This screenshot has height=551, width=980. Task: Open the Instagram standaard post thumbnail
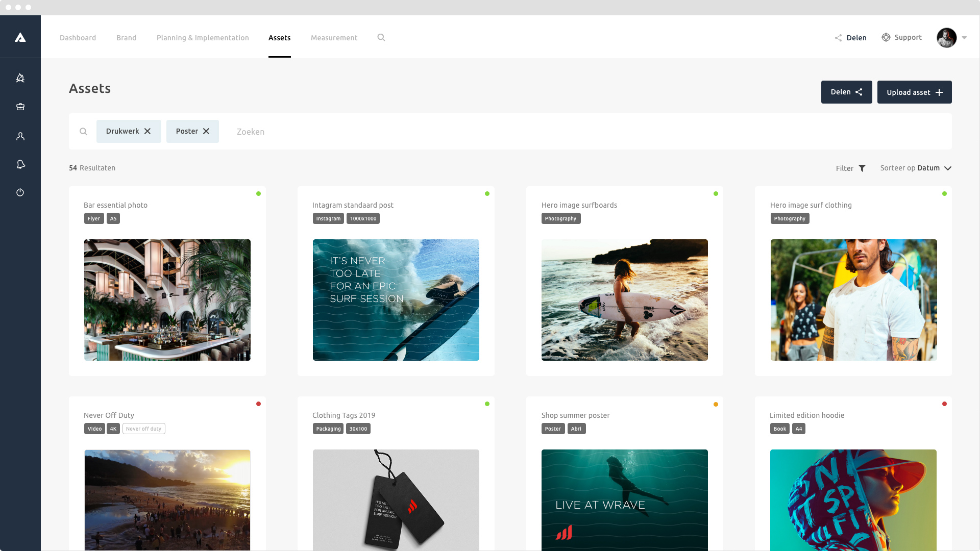click(x=396, y=300)
